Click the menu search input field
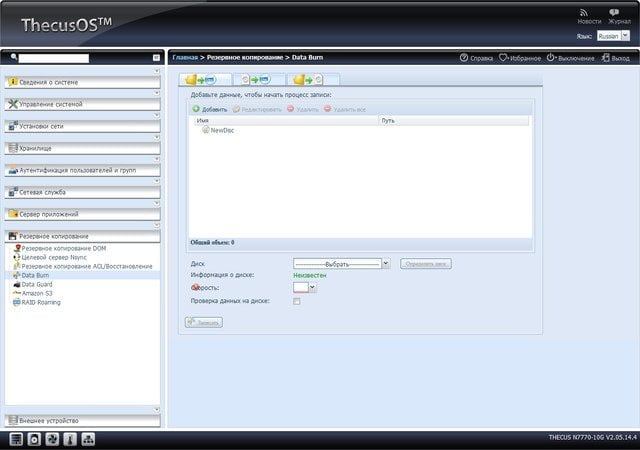The image size is (640, 450). 53,58
